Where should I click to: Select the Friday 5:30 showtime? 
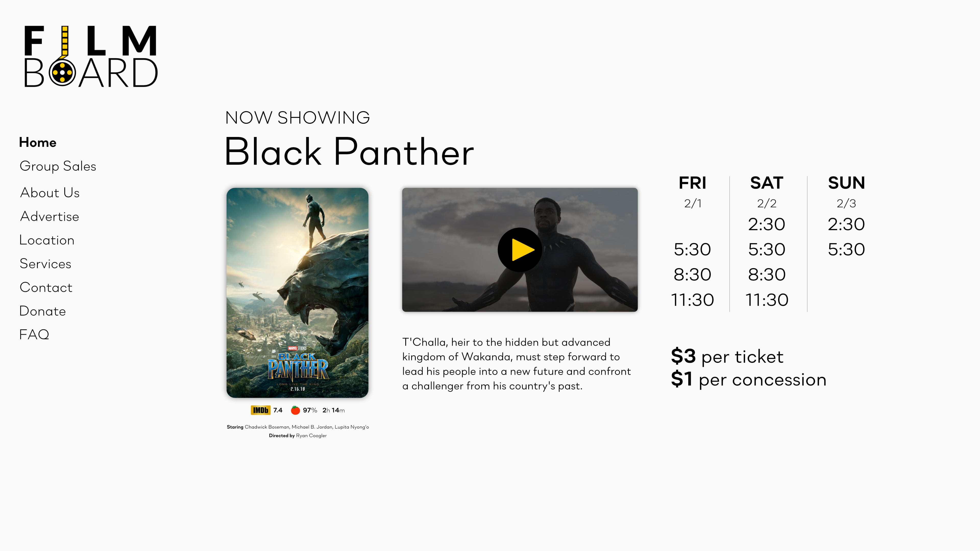point(692,249)
